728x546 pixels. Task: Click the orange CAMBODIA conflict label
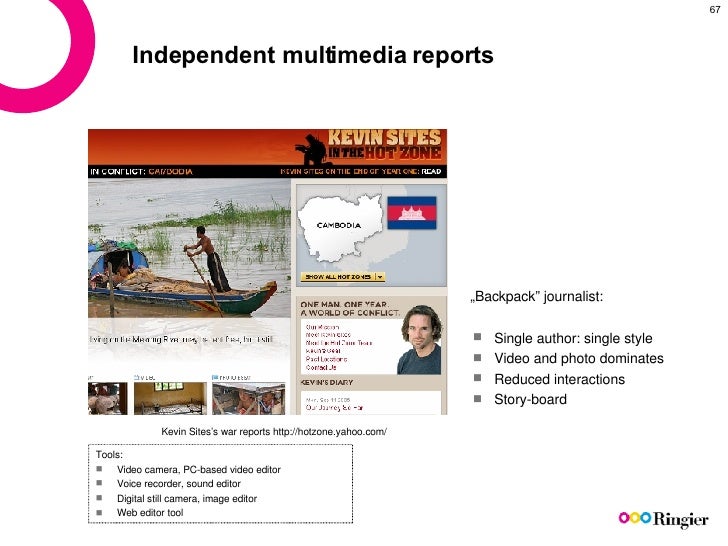(x=170, y=171)
